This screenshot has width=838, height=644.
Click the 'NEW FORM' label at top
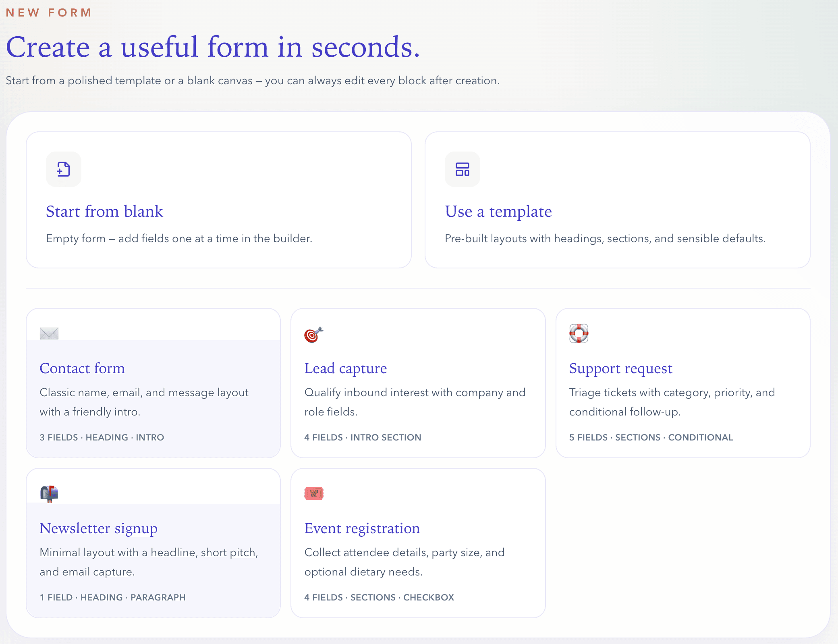[x=49, y=12]
